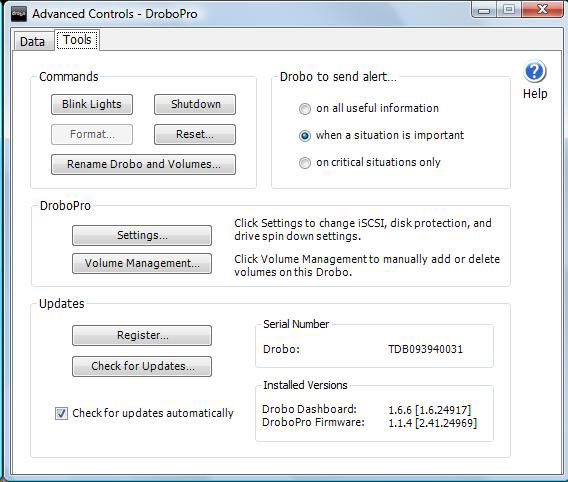The image size is (568, 482).
Task: Click the Volume Management description text
Action: click(x=367, y=265)
